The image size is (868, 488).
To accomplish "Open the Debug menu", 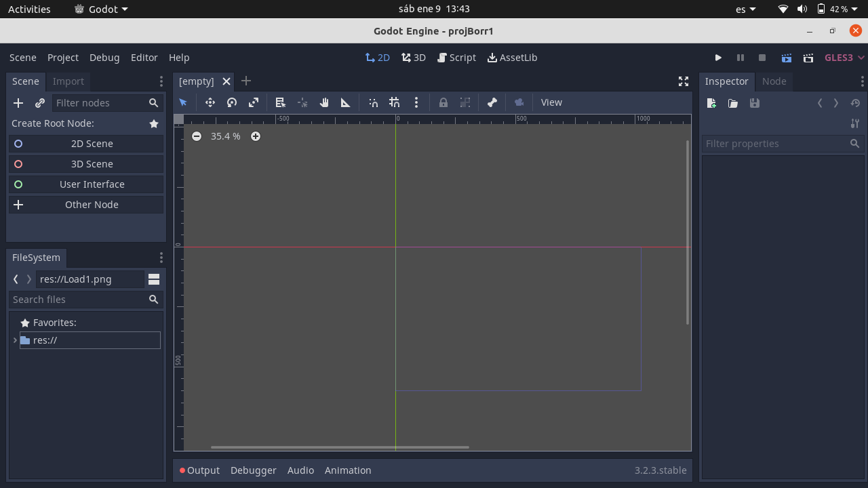I will coord(104,58).
